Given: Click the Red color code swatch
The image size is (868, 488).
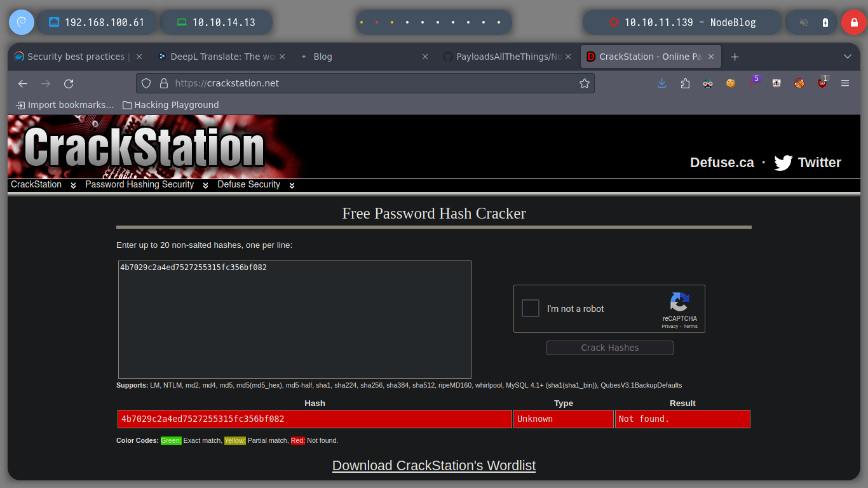Looking at the screenshot, I should coord(298,440).
